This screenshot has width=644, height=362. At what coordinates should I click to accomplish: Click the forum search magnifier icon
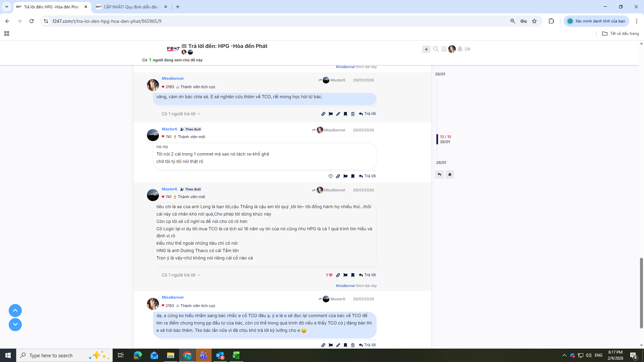coord(436,49)
